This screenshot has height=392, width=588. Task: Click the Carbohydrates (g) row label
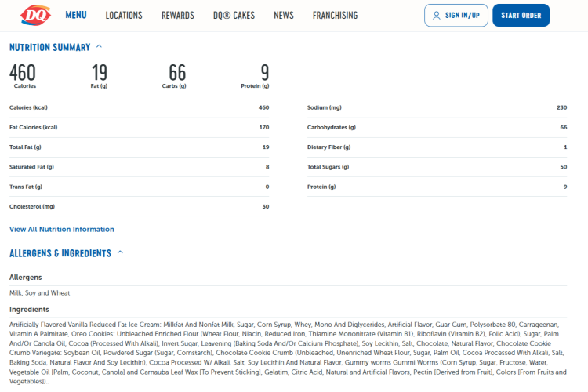click(331, 128)
